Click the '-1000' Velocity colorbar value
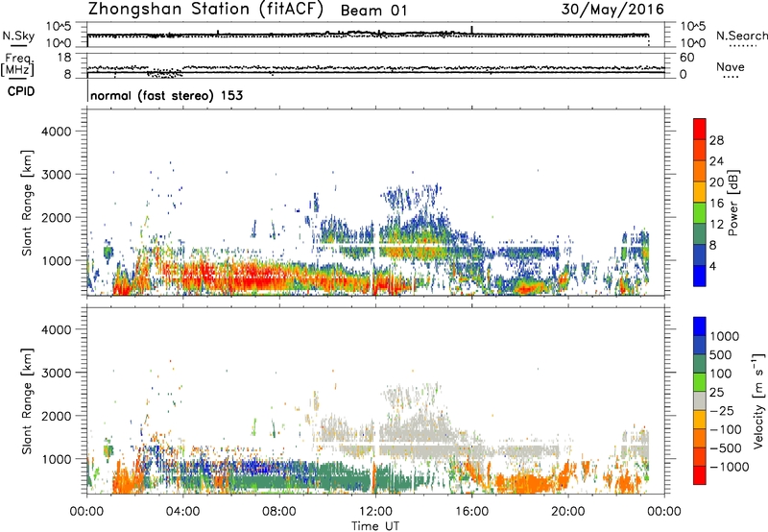The image size is (768, 532). tap(730, 467)
